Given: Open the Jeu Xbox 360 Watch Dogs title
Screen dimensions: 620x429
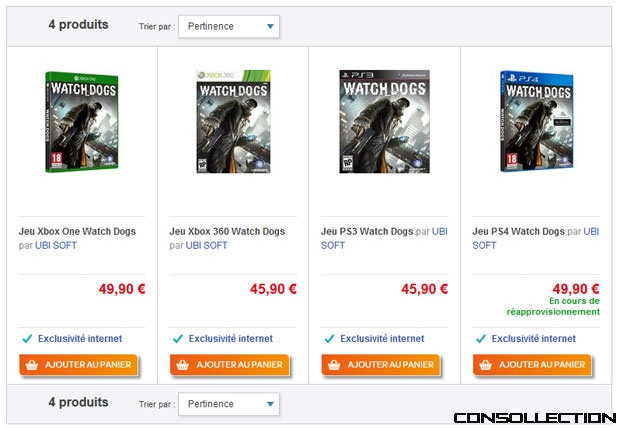Looking at the screenshot, I should (227, 231).
